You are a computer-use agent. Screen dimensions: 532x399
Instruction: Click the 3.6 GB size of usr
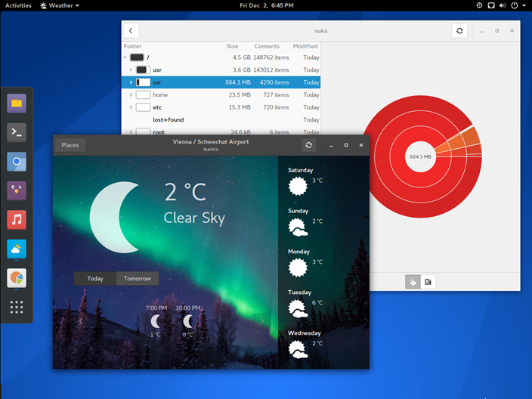click(242, 70)
